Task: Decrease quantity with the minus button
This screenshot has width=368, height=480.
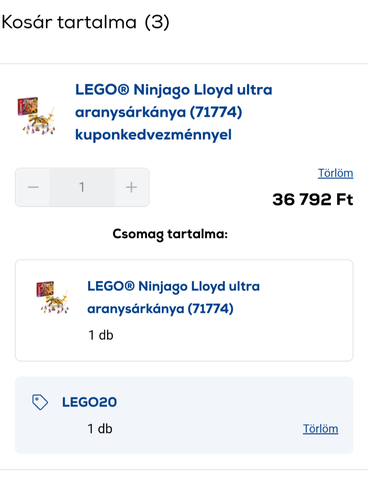Action: (33, 187)
